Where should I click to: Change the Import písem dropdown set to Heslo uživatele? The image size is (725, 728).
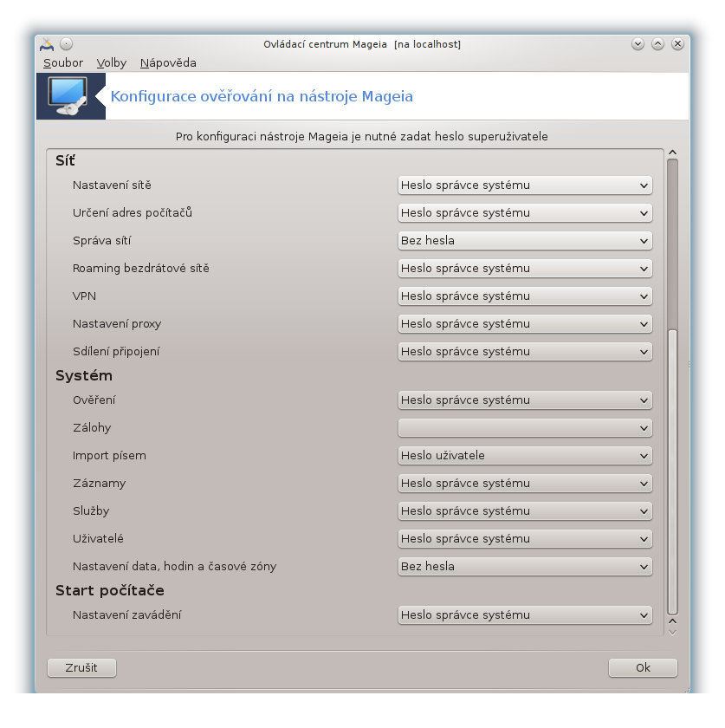click(525, 456)
